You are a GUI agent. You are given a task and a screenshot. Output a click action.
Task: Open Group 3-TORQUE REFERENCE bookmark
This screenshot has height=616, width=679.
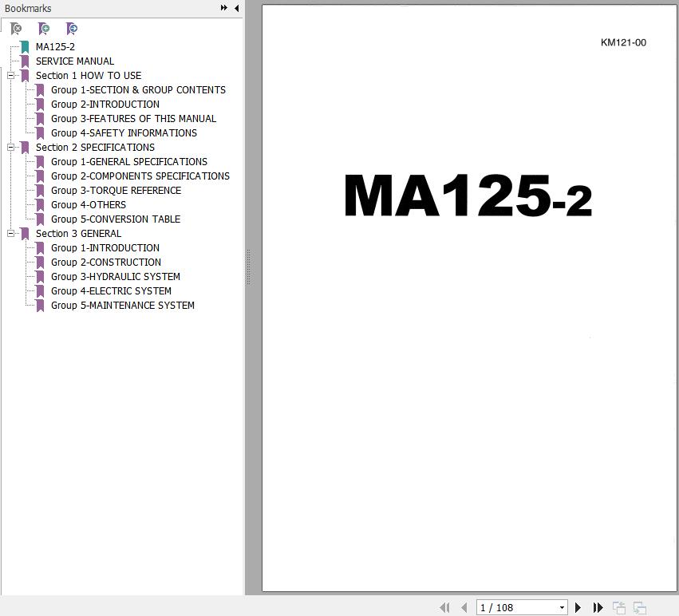click(x=116, y=190)
